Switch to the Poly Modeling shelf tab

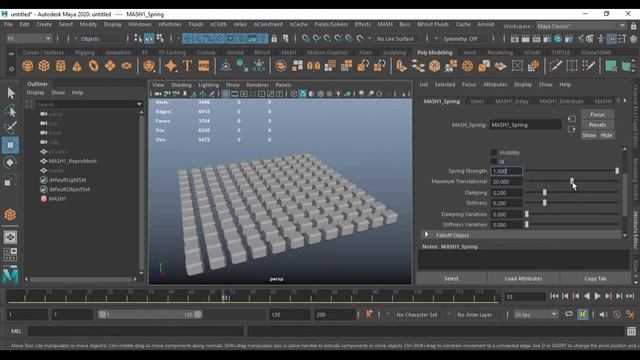click(434, 52)
